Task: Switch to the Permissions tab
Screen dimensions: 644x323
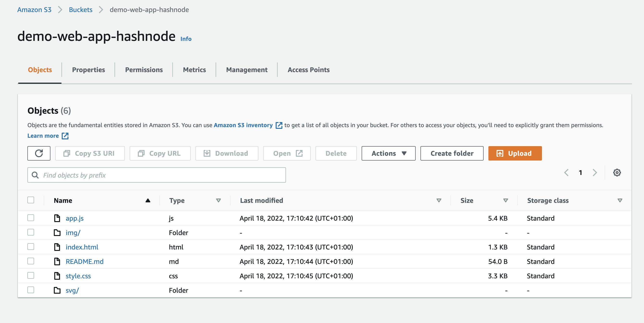Action: coord(144,70)
